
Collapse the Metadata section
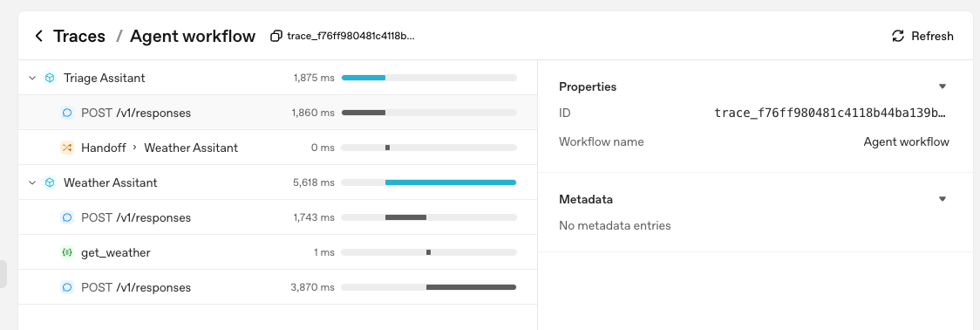[x=943, y=199]
